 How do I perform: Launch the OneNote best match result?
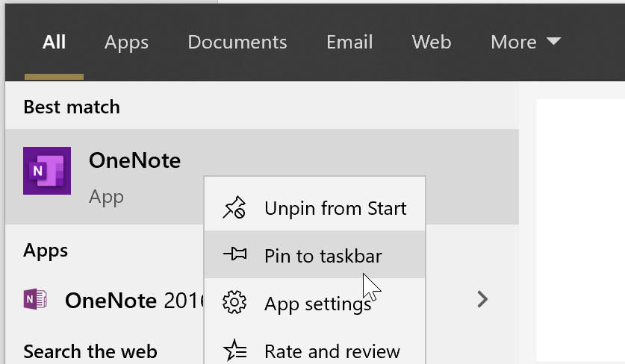(262, 177)
